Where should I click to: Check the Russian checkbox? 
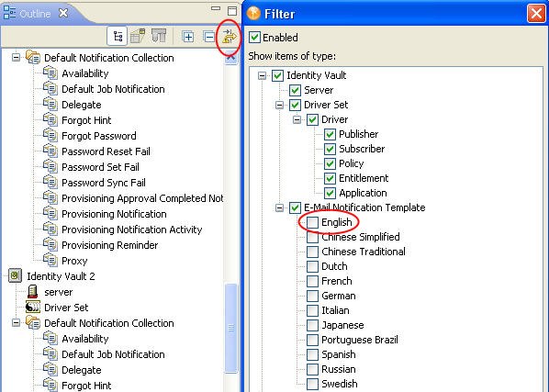point(313,369)
